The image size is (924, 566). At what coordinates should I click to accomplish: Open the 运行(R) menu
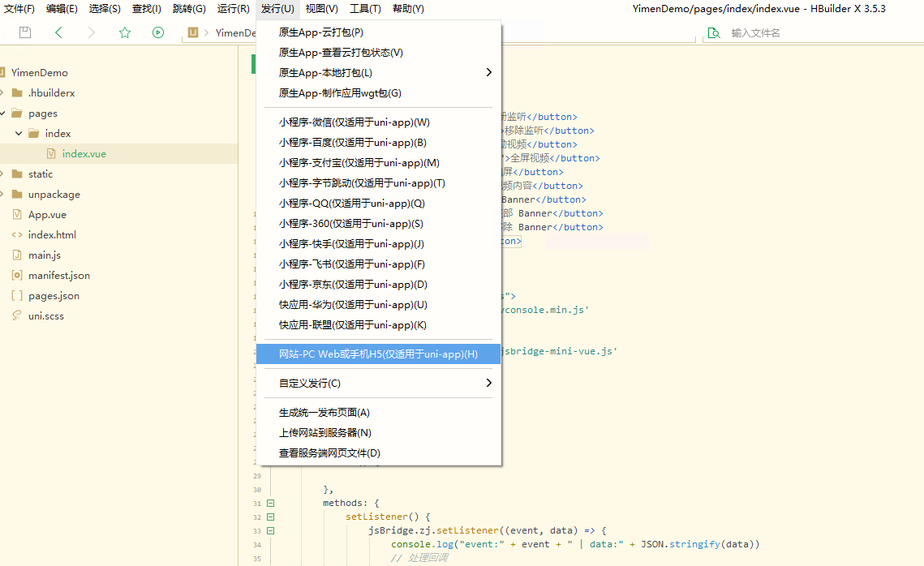tap(234, 9)
